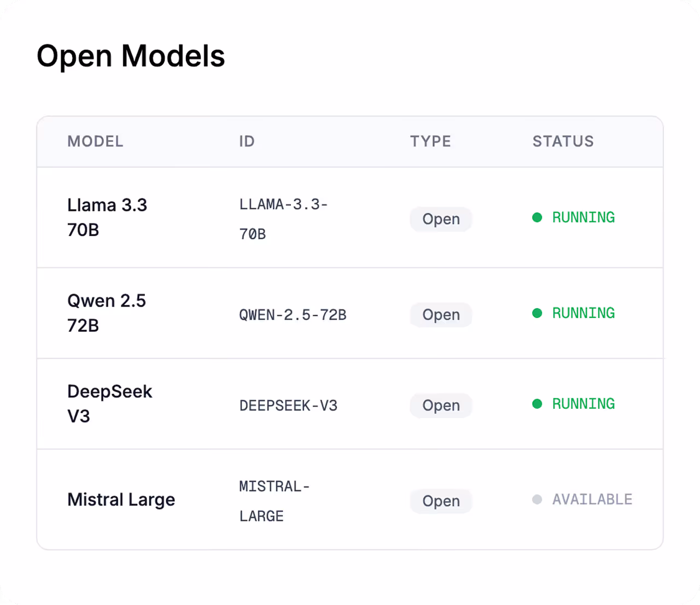Viewport: 700px width, 605px height.
Task: Click the Open badge in DeepSeek V3 row
Action: click(x=441, y=406)
